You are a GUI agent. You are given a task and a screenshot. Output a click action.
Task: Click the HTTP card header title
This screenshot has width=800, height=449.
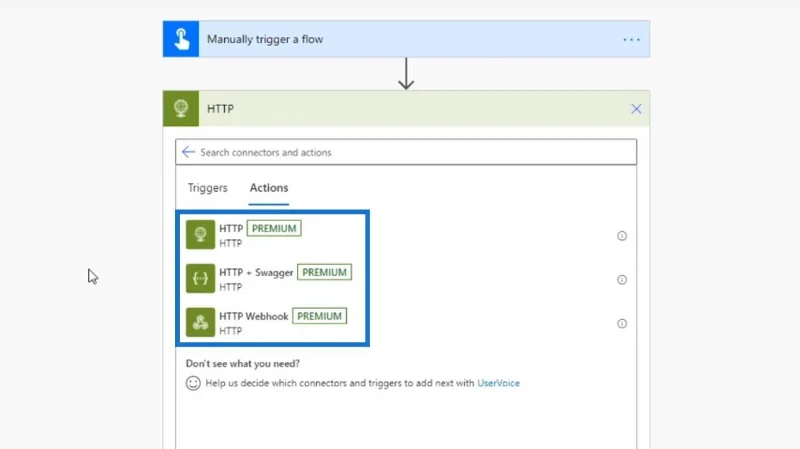(220, 109)
